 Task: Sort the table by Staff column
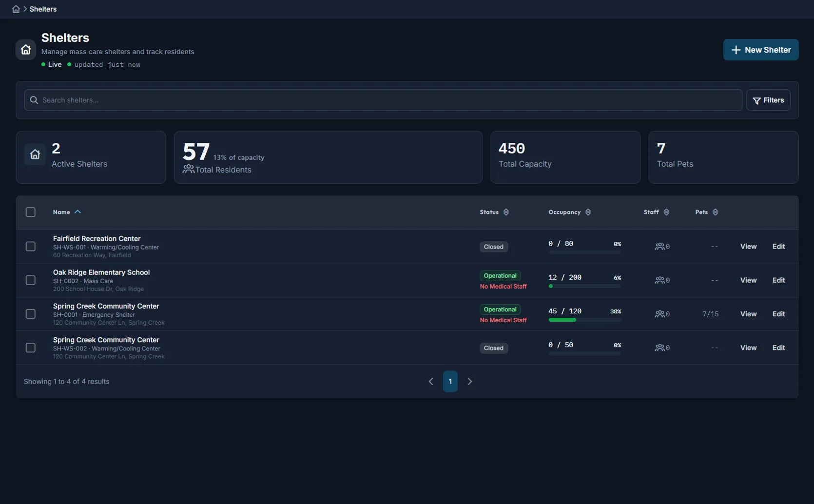coord(656,212)
